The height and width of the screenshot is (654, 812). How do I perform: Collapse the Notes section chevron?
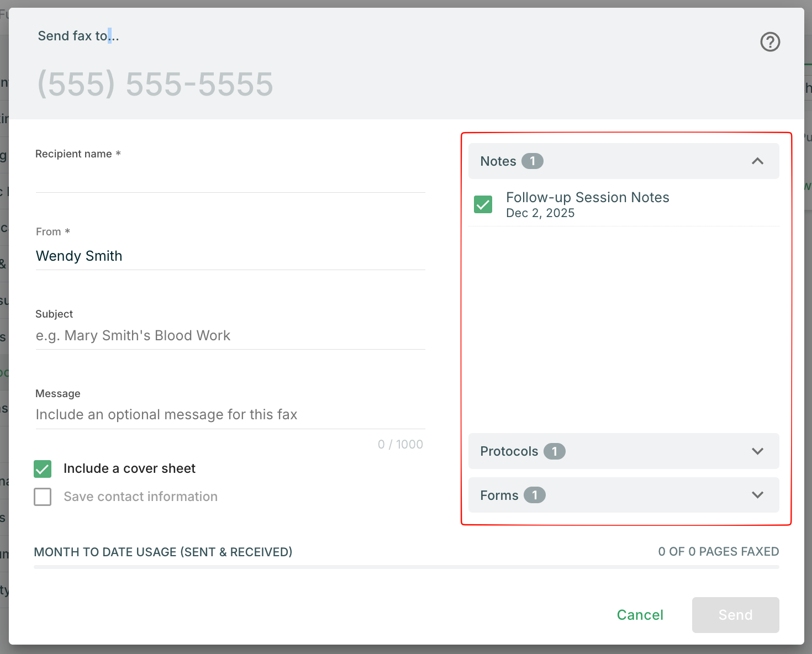(x=757, y=161)
